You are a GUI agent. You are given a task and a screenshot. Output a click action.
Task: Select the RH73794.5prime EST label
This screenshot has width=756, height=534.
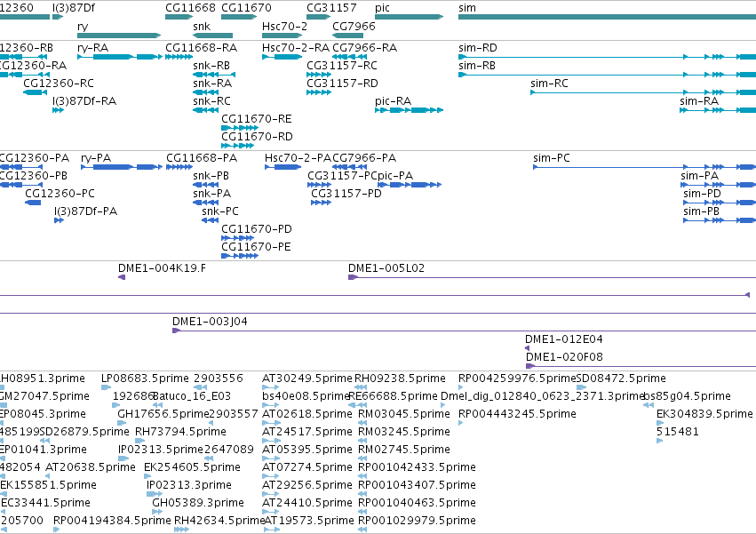pyautogui.click(x=180, y=432)
